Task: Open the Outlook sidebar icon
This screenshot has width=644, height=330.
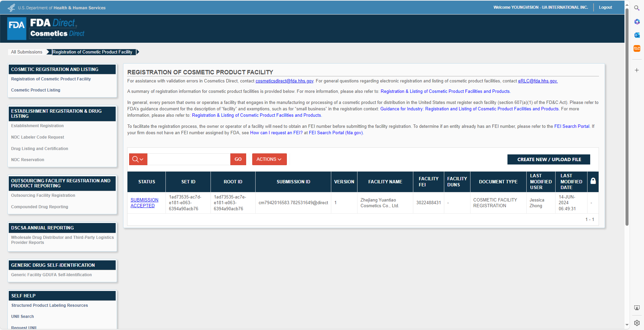Action: pyautogui.click(x=637, y=35)
